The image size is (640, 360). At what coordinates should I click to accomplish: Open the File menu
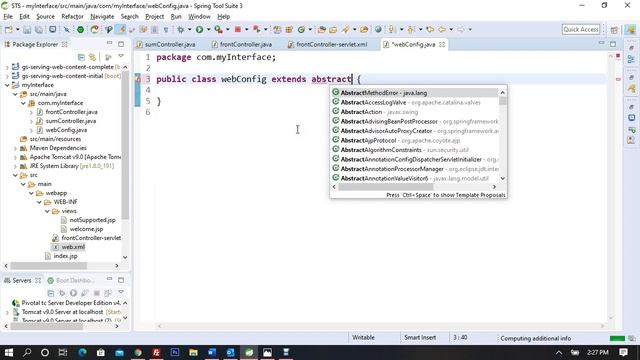coord(8,17)
